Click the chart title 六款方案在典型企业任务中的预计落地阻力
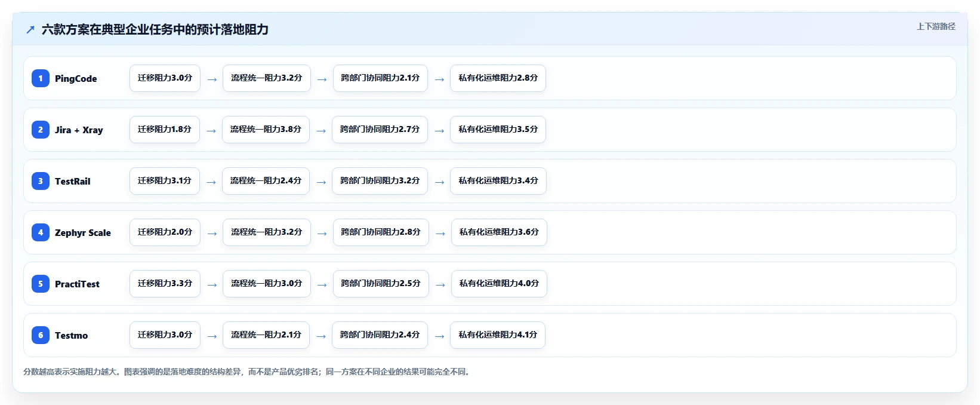Image resolution: width=980 pixels, height=405 pixels. point(155,30)
